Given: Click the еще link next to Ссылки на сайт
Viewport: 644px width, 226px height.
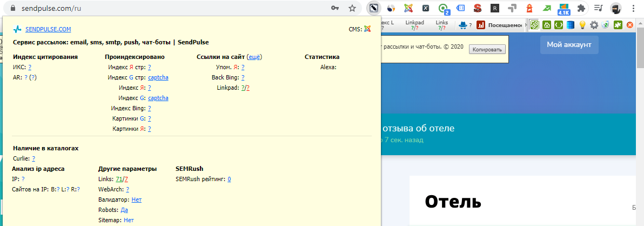Looking at the screenshot, I should [254, 57].
